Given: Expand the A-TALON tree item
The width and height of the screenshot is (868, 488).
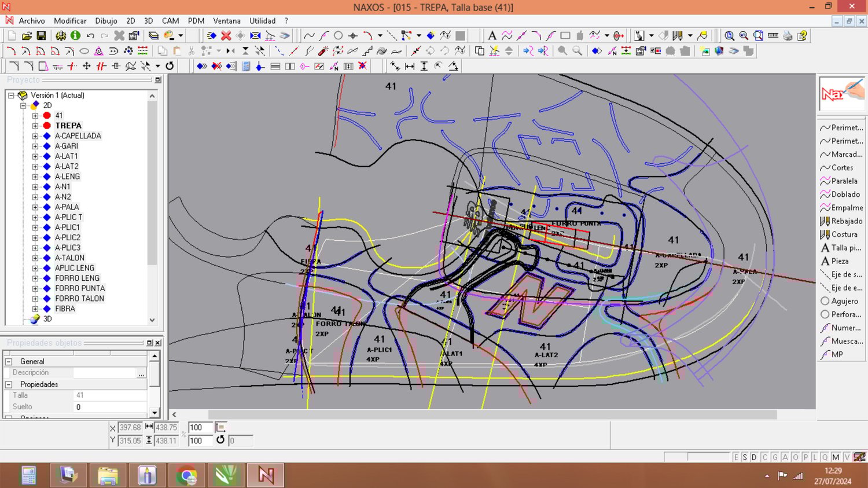Looking at the screenshot, I should 35,258.
